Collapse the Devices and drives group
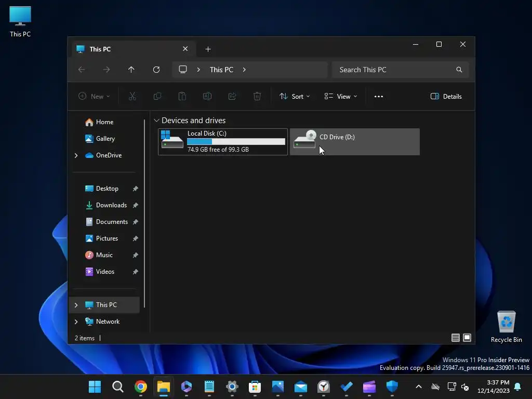The width and height of the screenshot is (532, 399). 156,121
